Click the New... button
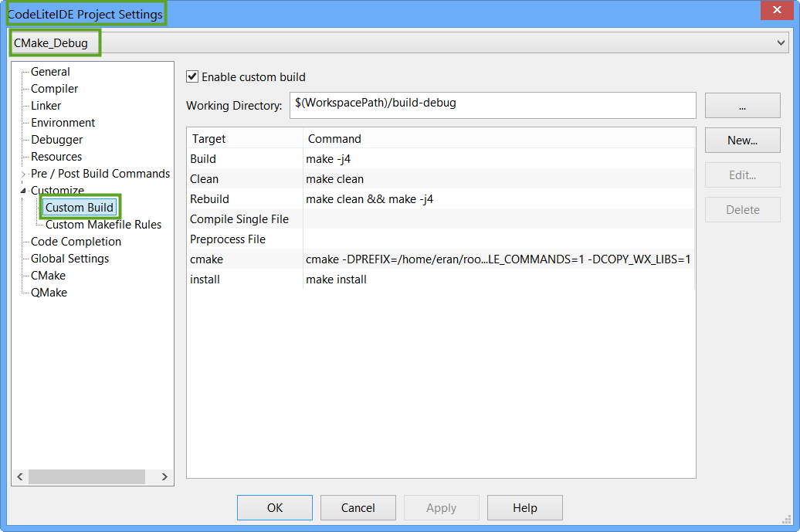This screenshot has width=800, height=532. coord(742,141)
